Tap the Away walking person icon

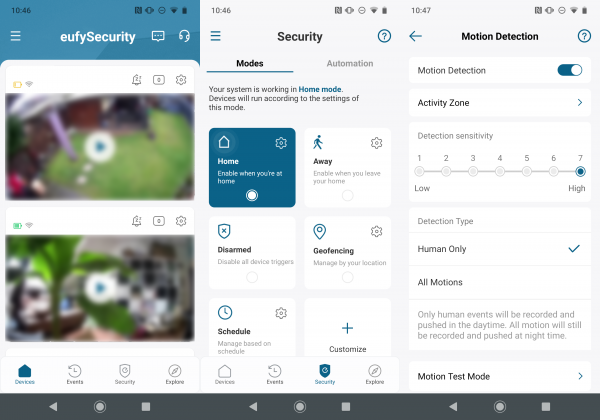pos(318,142)
